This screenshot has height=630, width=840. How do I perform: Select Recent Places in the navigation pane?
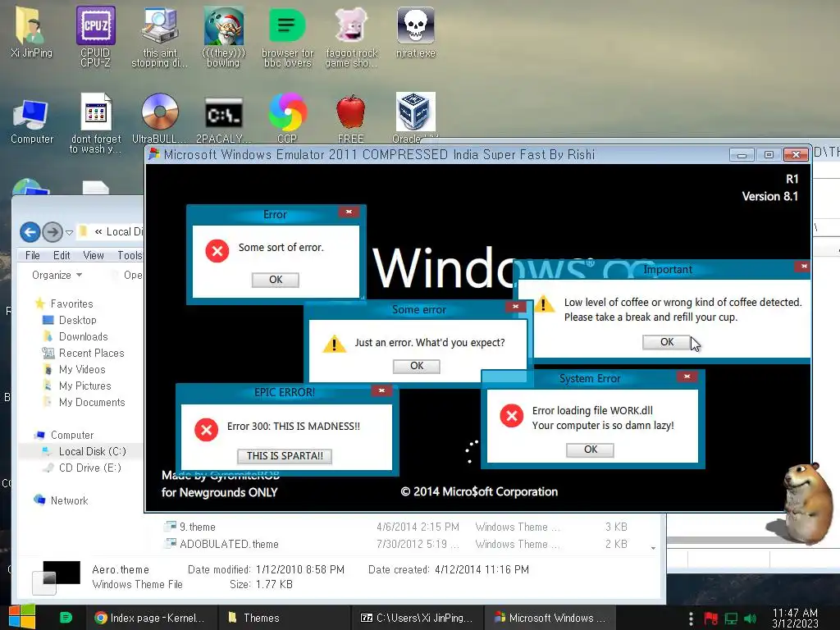coord(84,353)
